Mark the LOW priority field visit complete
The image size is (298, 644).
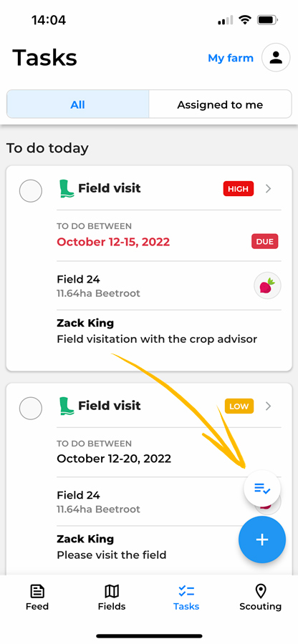tap(31, 409)
